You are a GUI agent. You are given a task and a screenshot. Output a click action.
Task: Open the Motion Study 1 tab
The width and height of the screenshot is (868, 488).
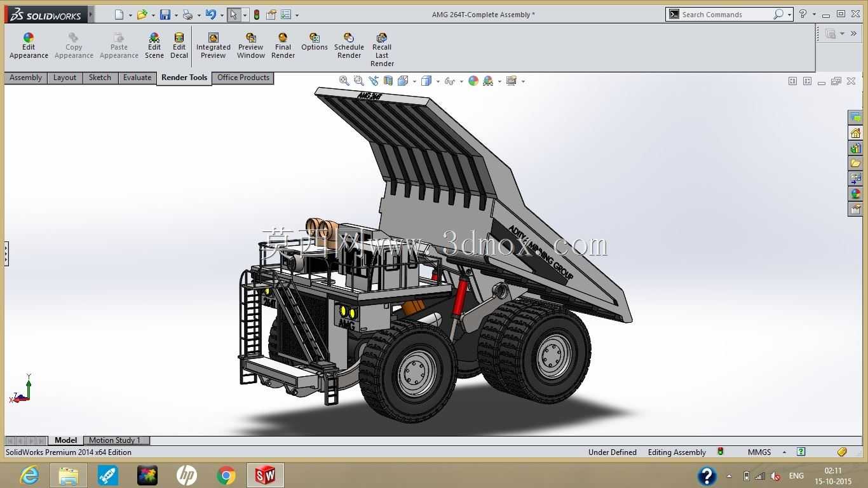[115, 440]
